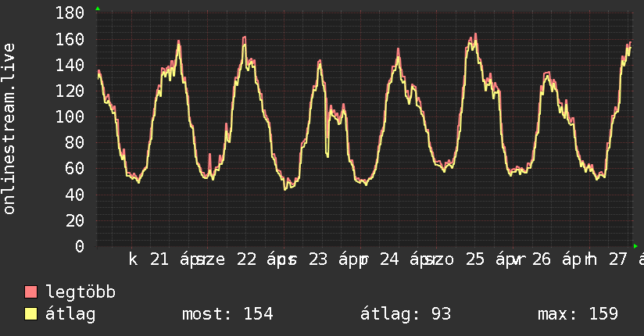Click the y-axis label 140
Screen dimensions: 644x336
(70, 65)
